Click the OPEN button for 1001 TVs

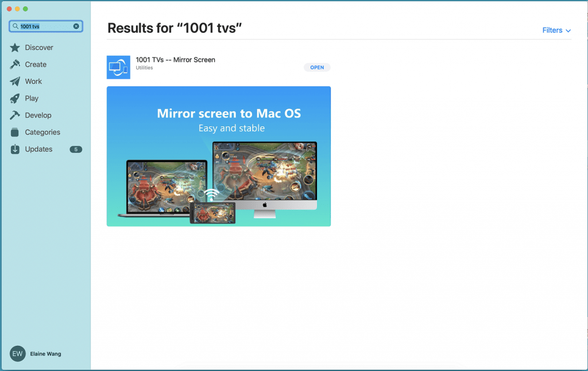click(317, 68)
